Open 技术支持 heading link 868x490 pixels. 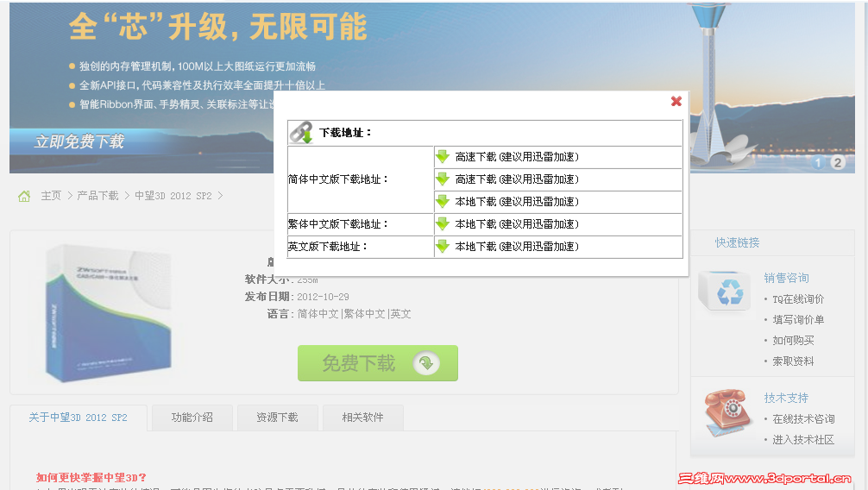click(x=786, y=398)
